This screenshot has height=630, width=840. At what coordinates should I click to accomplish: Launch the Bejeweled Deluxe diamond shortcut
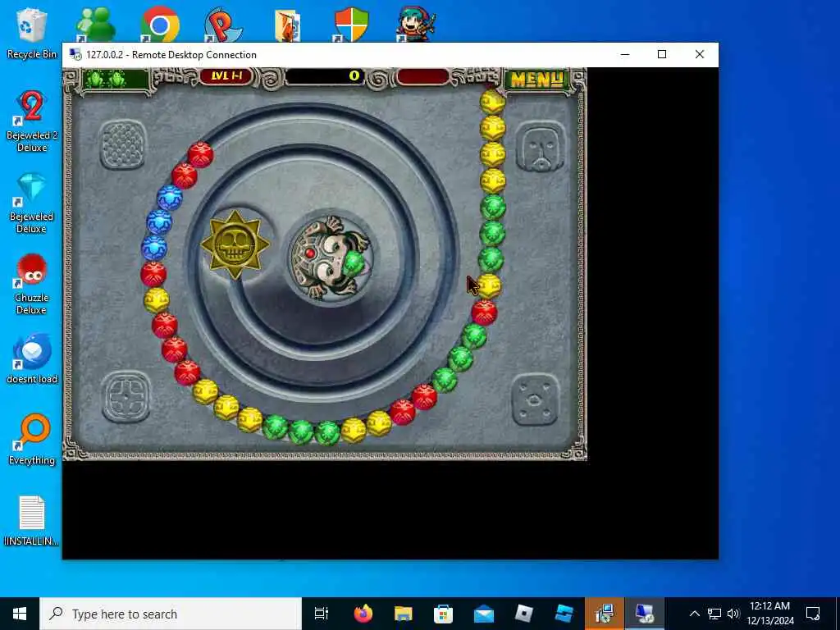31,203
